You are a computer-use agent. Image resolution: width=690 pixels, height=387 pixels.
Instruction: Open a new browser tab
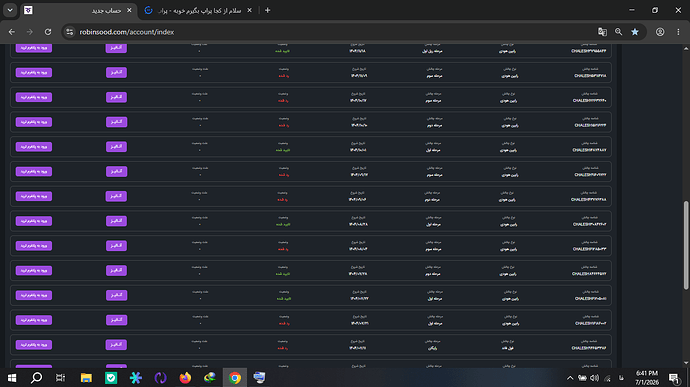(x=268, y=10)
